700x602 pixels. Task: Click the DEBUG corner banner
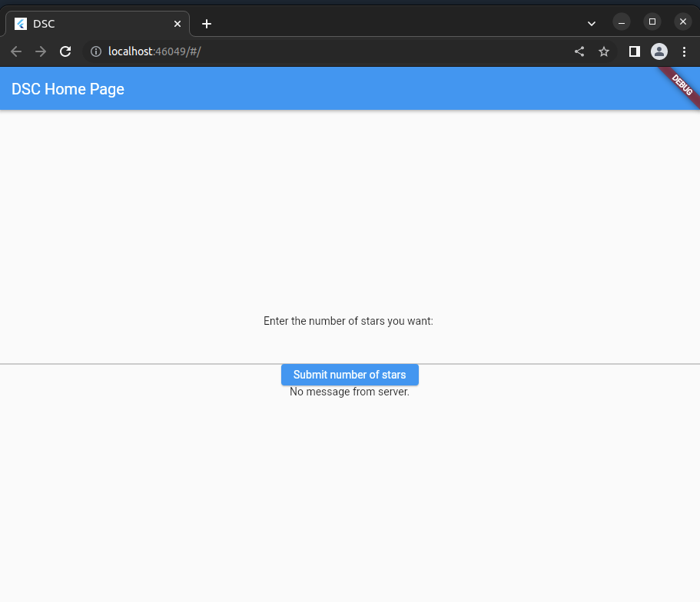click(682, 84)
